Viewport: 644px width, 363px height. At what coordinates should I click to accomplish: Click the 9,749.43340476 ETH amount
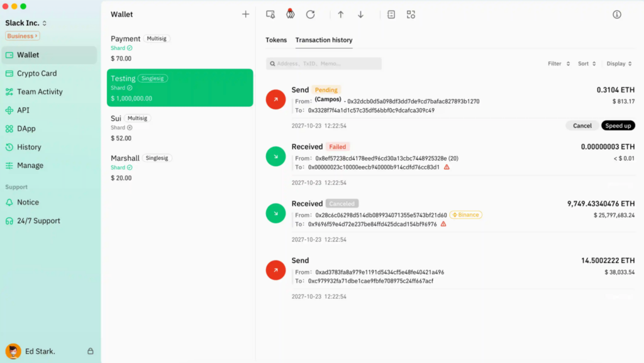click(x=601, y=204)
